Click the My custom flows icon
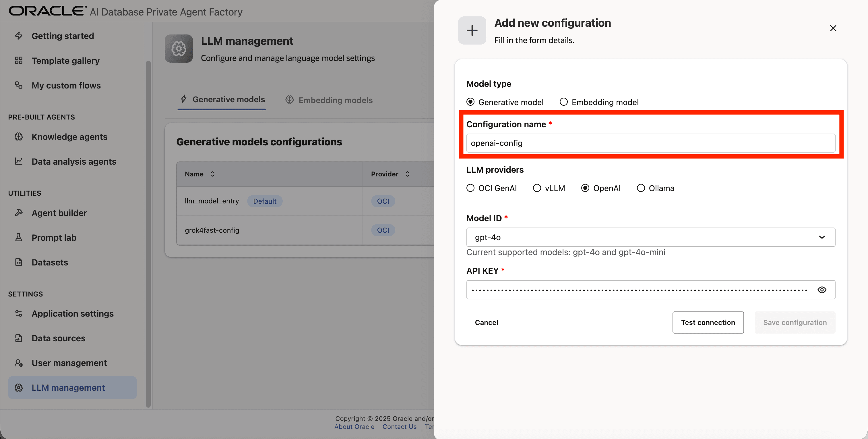Viewport: 868px width, 439px height. [x=19, y=85]
